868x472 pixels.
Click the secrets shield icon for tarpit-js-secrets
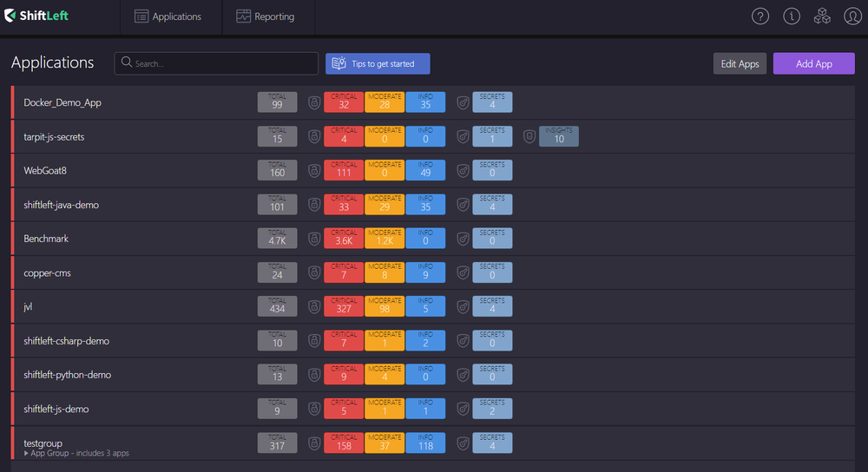[463, 137]
